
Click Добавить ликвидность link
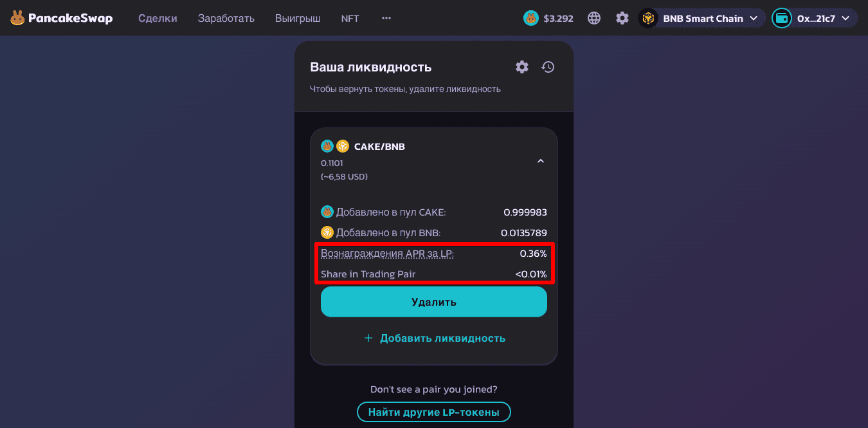click(x=434, y=338)
